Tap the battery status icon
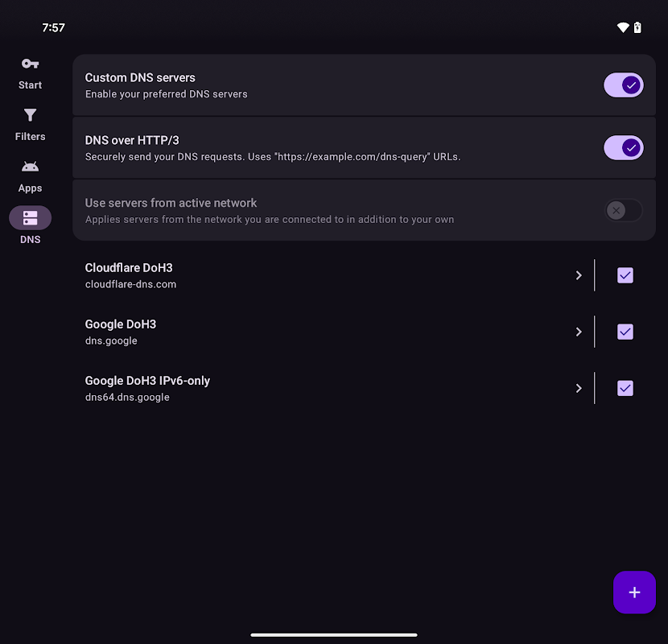This screenshot has height=644, width=668. (x=637, y=27)
